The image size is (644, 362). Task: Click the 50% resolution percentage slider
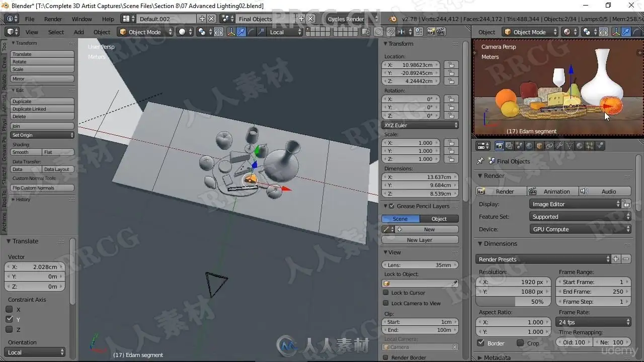pos(513,302)
